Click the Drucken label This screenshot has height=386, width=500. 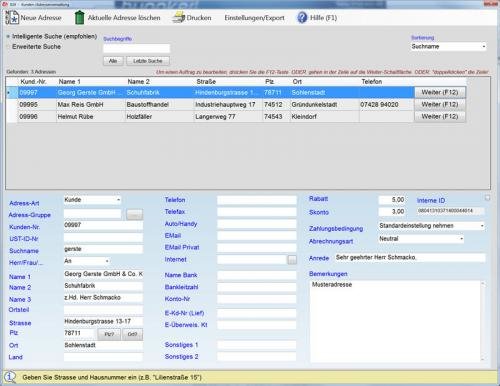pyautogui.click(x=199, y=18)
